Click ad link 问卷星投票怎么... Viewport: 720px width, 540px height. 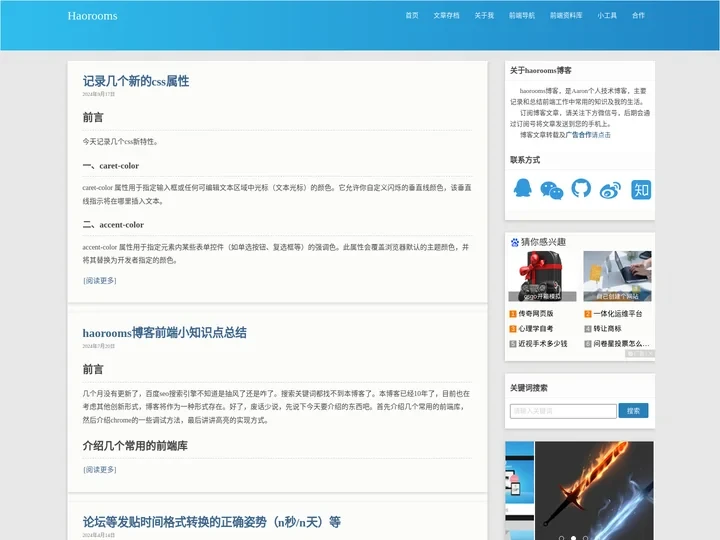(x=621, y=343)
